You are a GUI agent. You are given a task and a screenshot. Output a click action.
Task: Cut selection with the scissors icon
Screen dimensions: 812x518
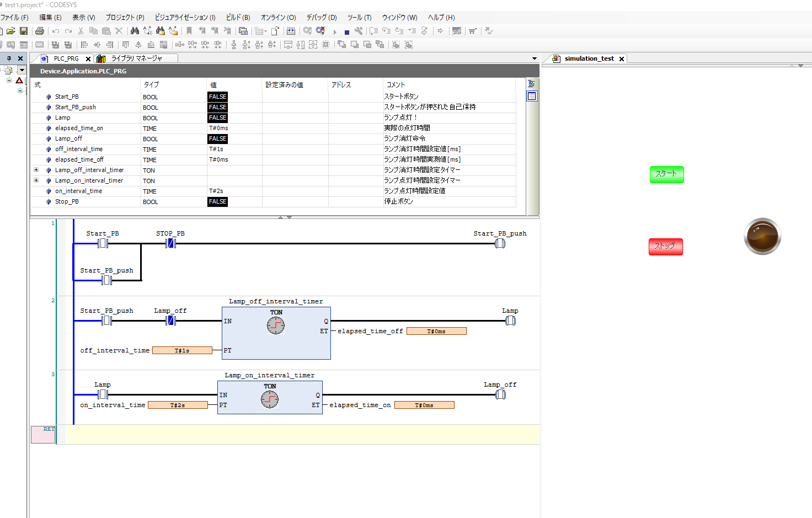[x=81, y=31]
